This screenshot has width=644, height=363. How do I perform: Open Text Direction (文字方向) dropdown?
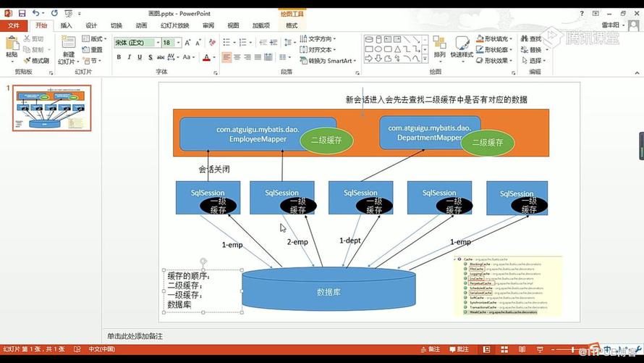point(318,38)
